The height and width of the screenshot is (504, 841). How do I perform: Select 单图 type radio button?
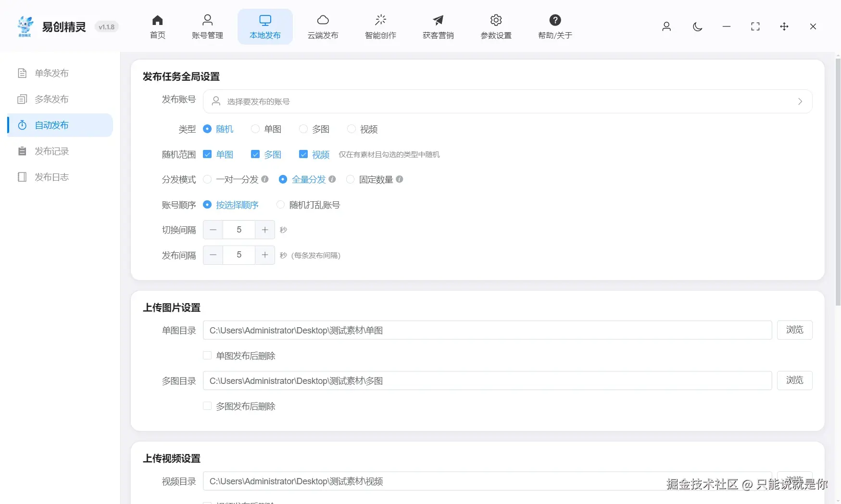(x=255, y=129)
